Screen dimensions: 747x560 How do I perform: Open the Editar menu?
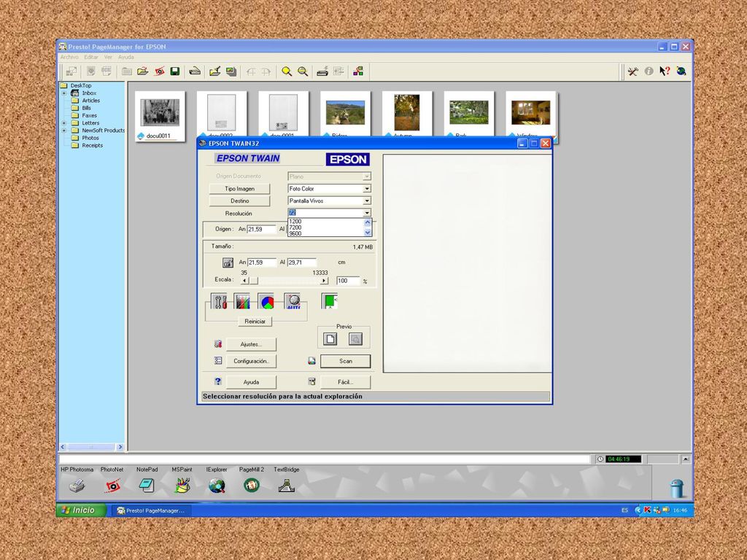click(91, 57)
